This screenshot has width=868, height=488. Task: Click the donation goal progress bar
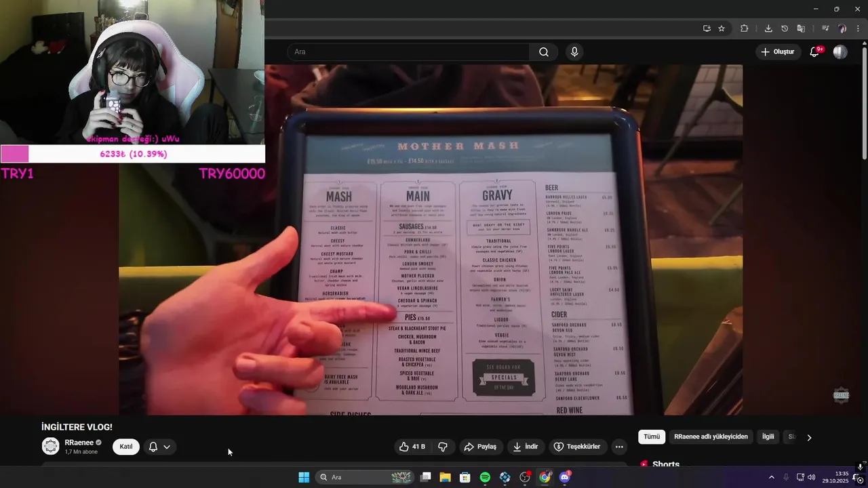132,154
